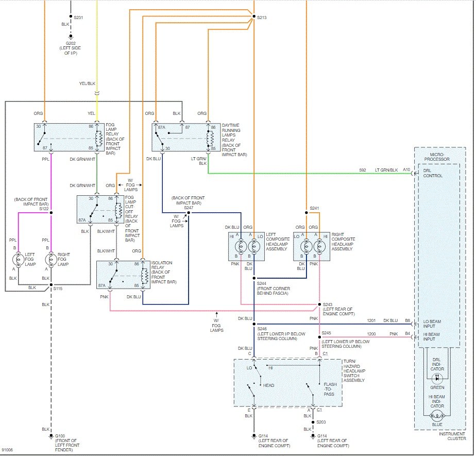Click the Right Fog Lamp bulb symbol
Screen dimensions: 476x456
[51, 260]
